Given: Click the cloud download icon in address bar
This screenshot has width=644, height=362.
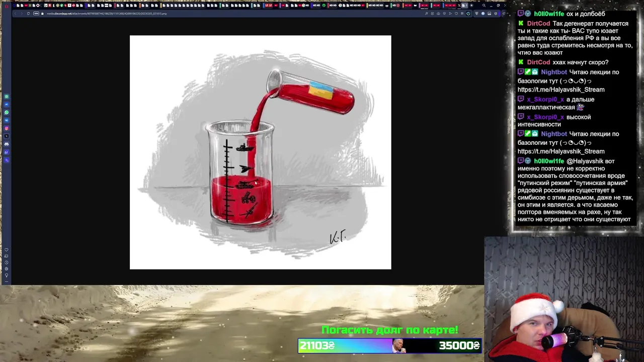Looking at the screenshot, I should [438, 14].
